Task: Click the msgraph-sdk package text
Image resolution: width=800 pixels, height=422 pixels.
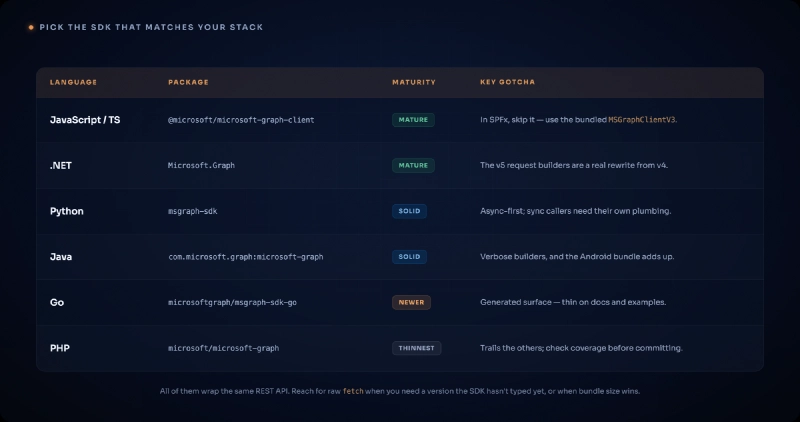Action: click(x=192, y=211)
